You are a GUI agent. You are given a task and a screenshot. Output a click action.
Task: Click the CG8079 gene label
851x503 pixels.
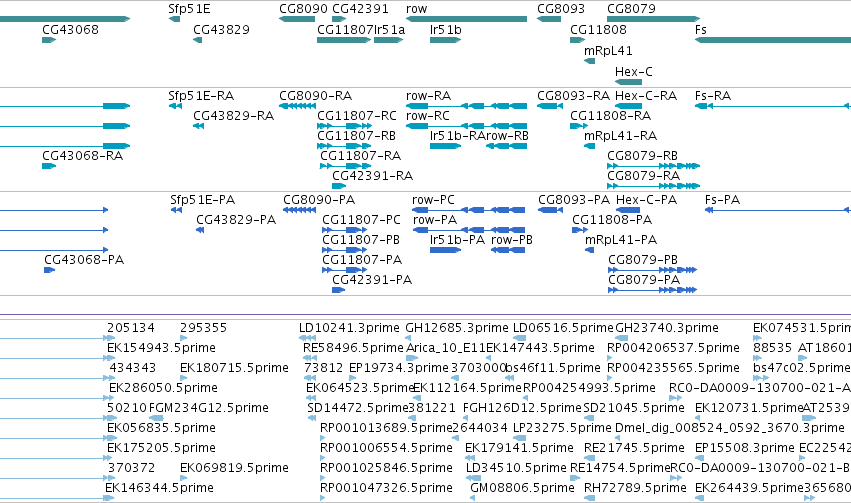631,9
